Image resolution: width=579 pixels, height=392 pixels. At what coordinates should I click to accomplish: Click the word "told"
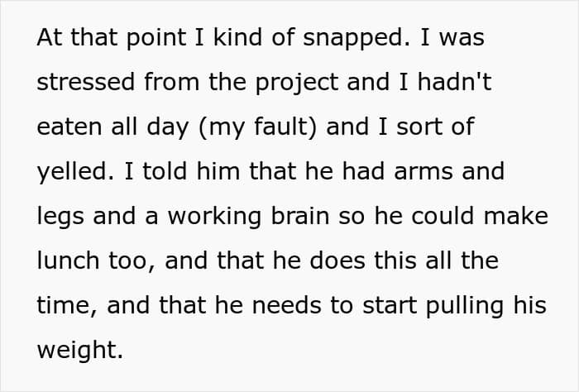point(165,171)
